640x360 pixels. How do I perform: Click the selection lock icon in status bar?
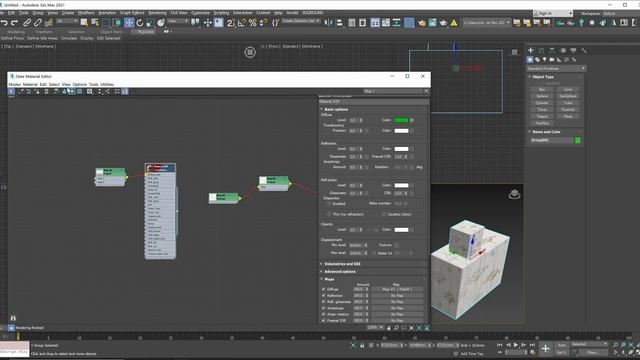362,345
